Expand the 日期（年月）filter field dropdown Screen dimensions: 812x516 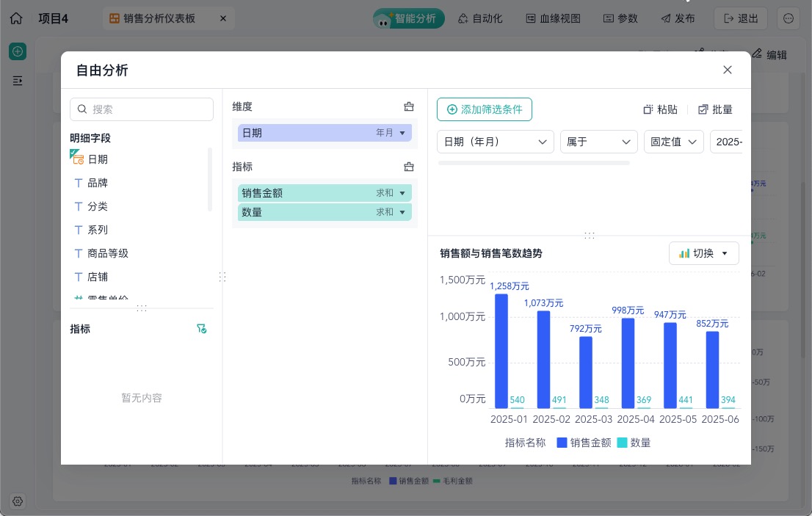point(496,142)
